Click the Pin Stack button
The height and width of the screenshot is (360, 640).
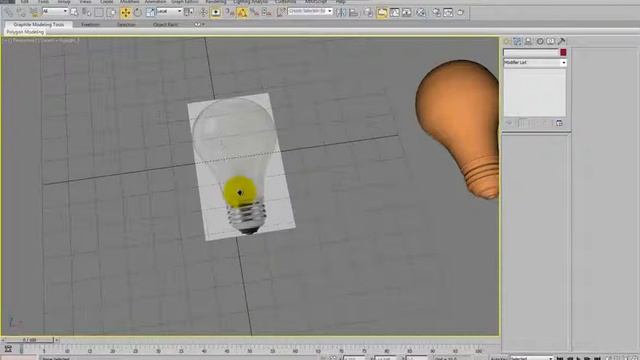click(x=509, y=123)
